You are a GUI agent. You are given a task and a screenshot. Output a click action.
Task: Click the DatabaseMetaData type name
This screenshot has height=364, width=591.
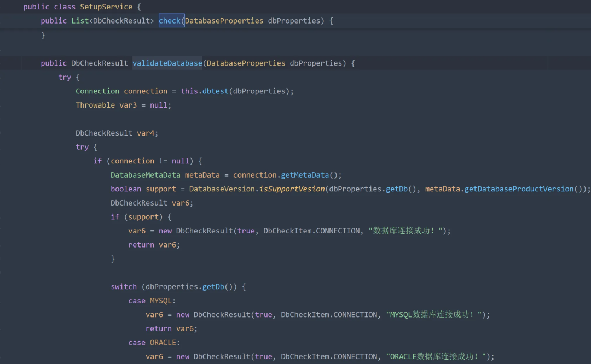click(146, 175)
